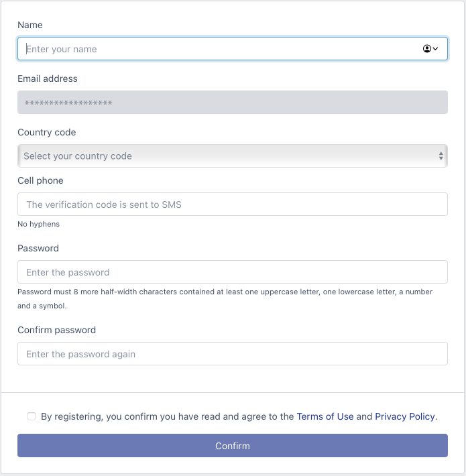Click the Enter the password field
Screen dimensions: 466x476
tap(233, 272)
